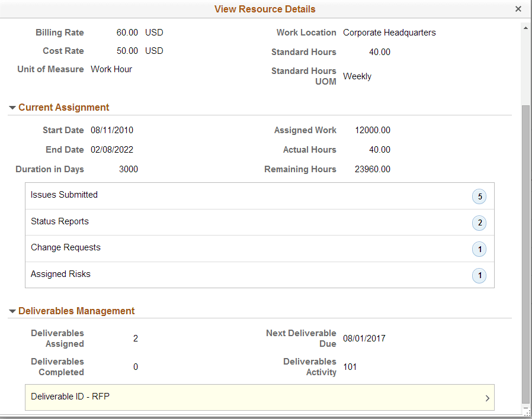Image resolution: width=532 pixels, height=419 pixels.
Task: Click the Assigned Risks count badge
Action: pos(479,275)
